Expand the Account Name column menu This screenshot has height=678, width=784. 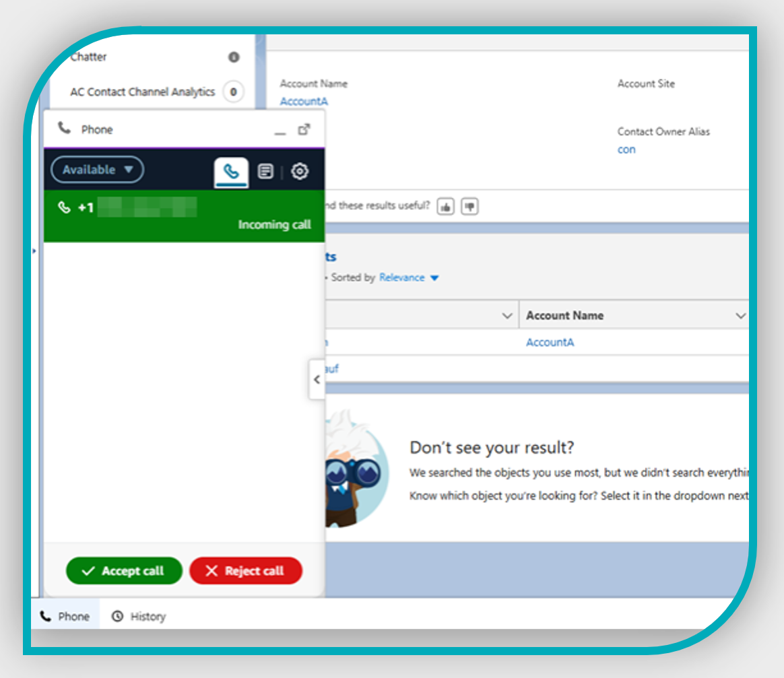[740, 316]
